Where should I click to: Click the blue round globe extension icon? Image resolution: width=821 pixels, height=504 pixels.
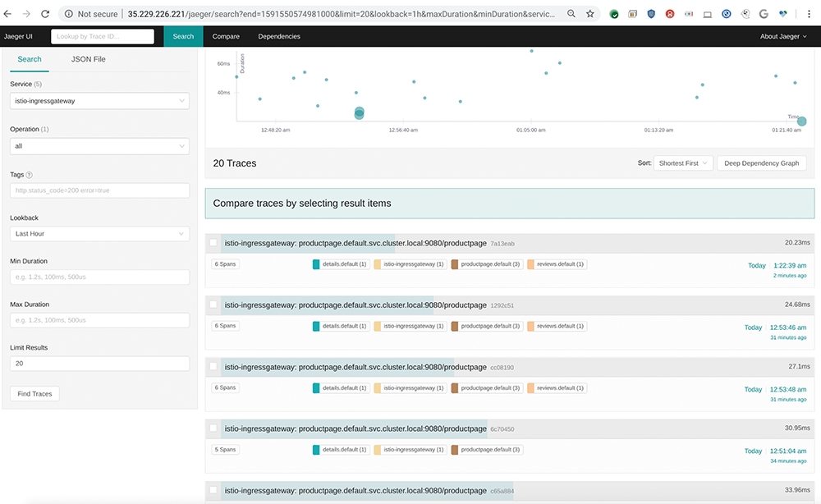[727, 14]
